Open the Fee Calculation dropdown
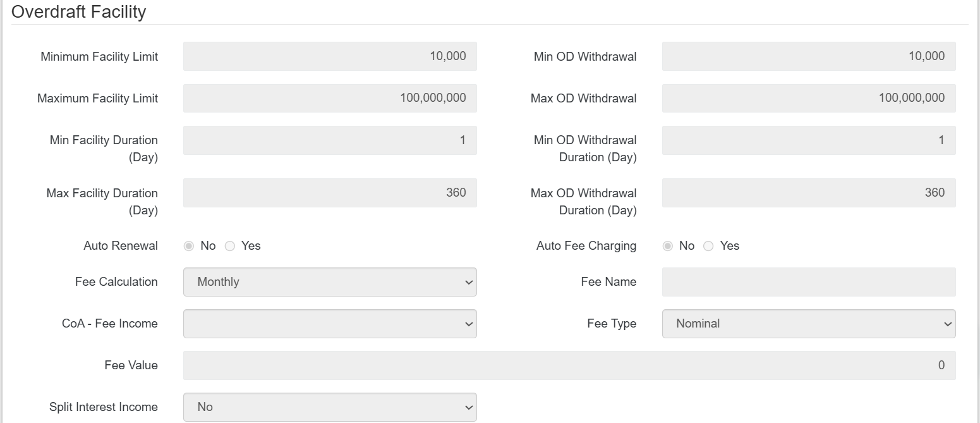980x423 pixels. 330,282
